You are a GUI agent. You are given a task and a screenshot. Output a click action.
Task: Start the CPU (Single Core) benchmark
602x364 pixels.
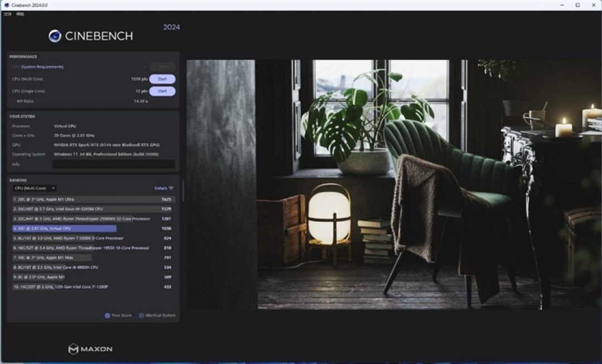click(162, 91)
